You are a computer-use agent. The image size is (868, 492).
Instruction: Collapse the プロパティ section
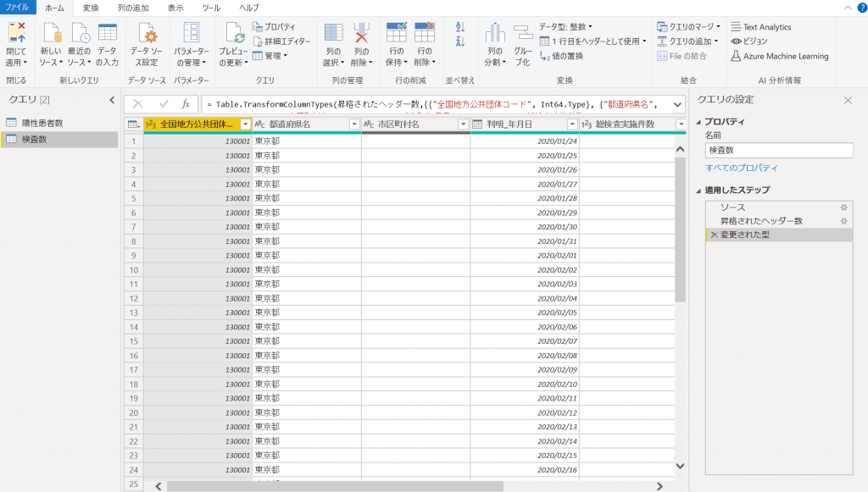coord(698,122)
